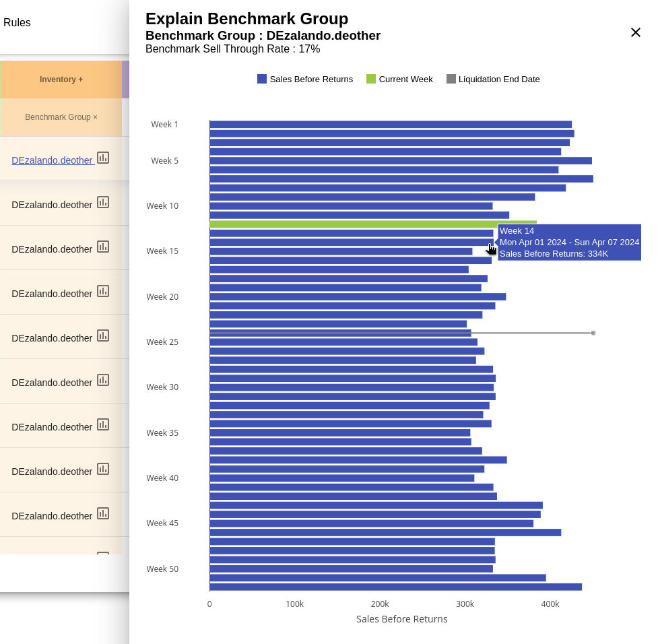Click the "Week 40" axis label
The width and height of the screenshot is (658, 644).
(162, 478)
